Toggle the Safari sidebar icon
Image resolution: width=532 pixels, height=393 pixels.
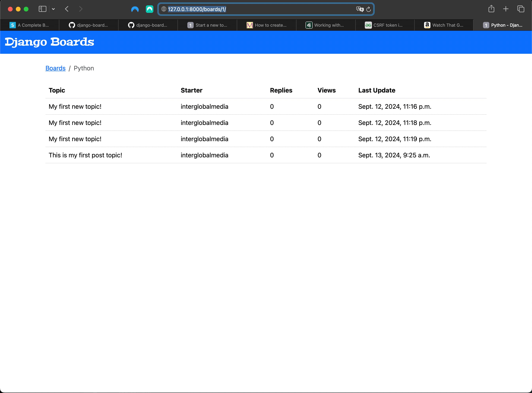[x=42, y=9]
